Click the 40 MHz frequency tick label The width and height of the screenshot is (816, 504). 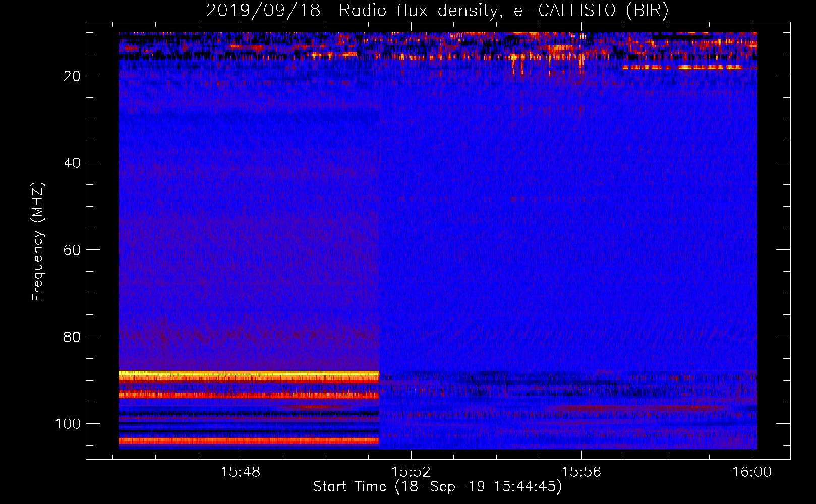pos(72,163)
